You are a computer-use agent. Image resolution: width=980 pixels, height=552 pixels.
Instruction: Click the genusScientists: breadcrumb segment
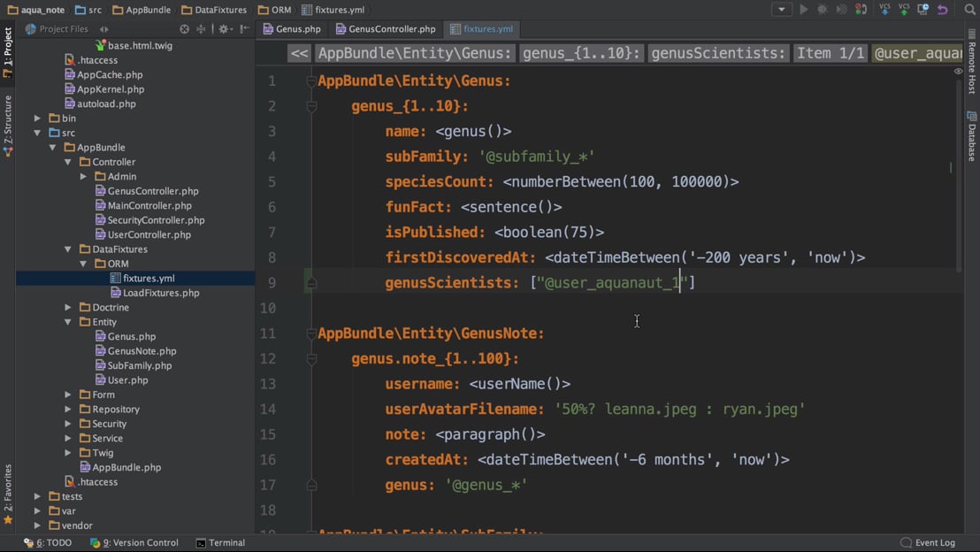(x=717, y=53)
